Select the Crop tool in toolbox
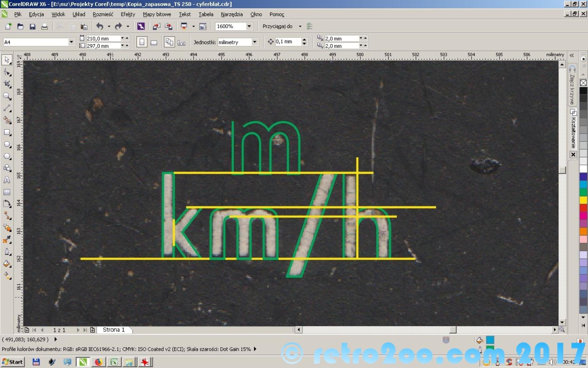 pos(7,84)
